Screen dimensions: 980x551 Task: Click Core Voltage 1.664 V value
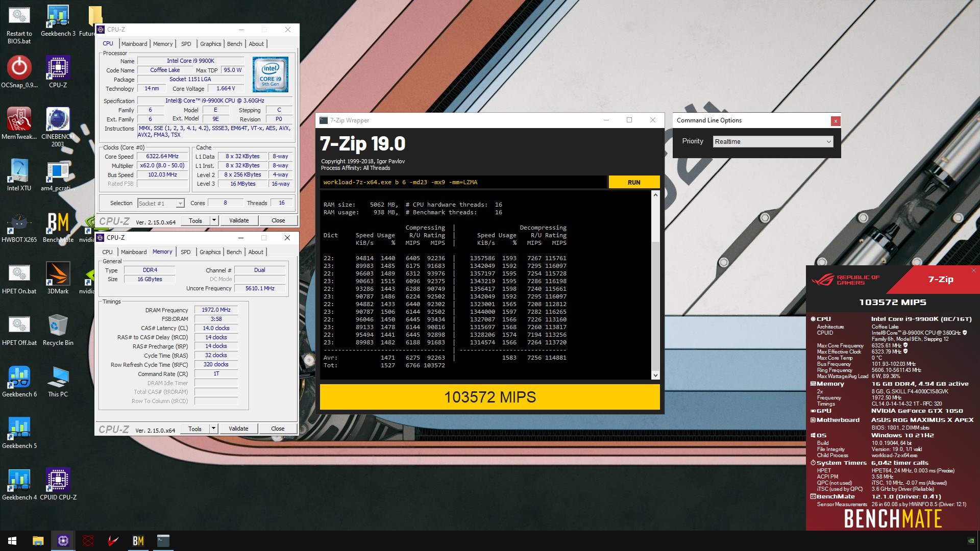pos(226,88)
